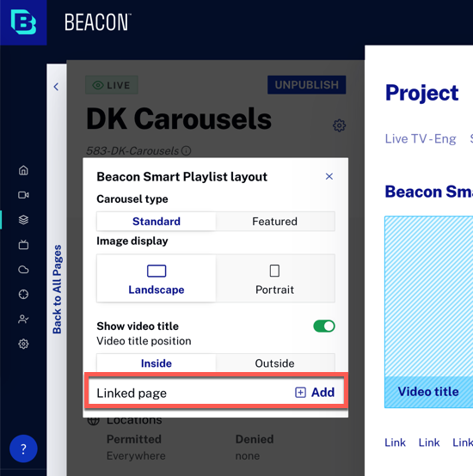Click the Beacon logo icon

[x=23, y=22]
